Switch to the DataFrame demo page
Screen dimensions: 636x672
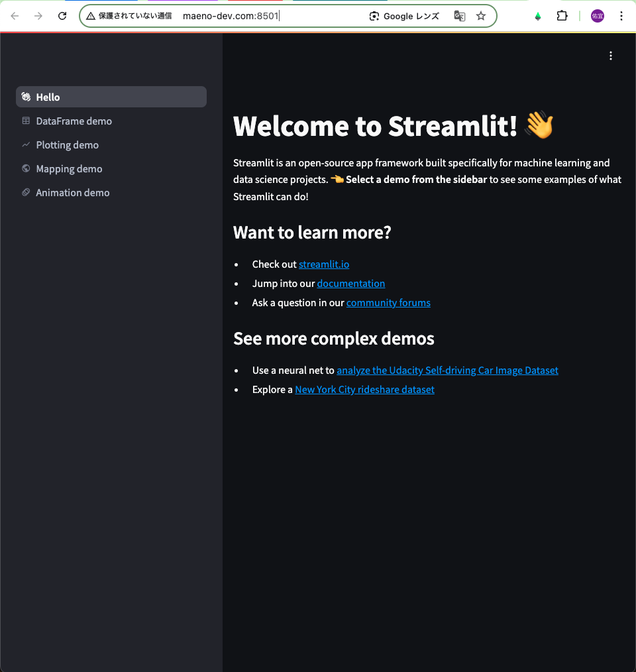pyautogui.click(x=74, y=121)
